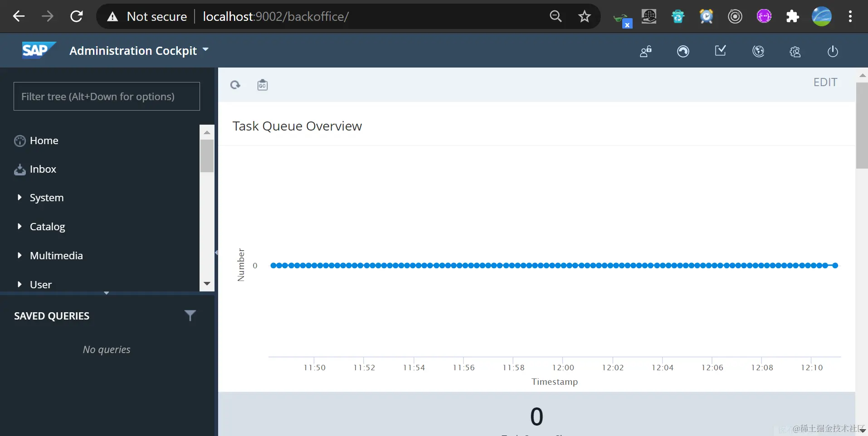This screenshot has width=868, height=436.
Task: Click the SAP logo
Action: [x=39, y=50]
